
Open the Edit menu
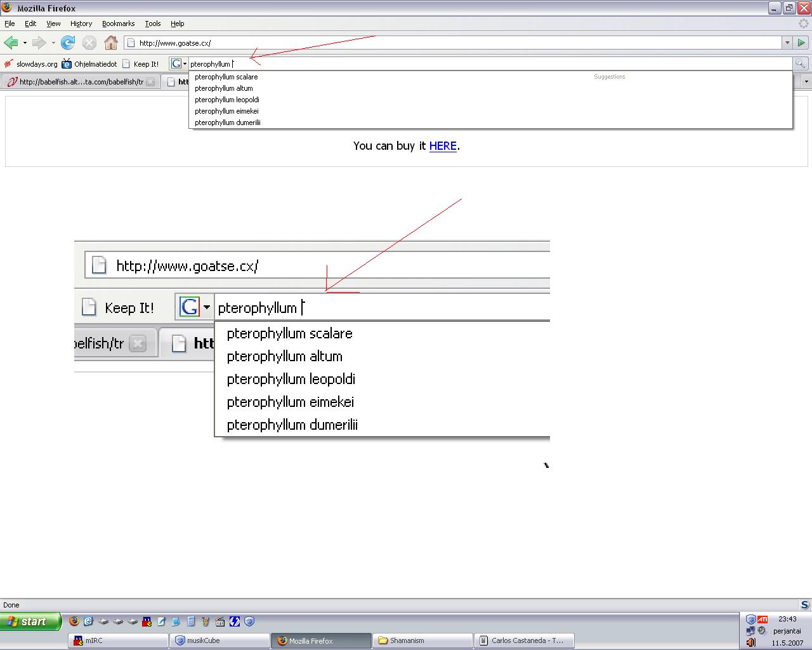(x=30, y=23)
